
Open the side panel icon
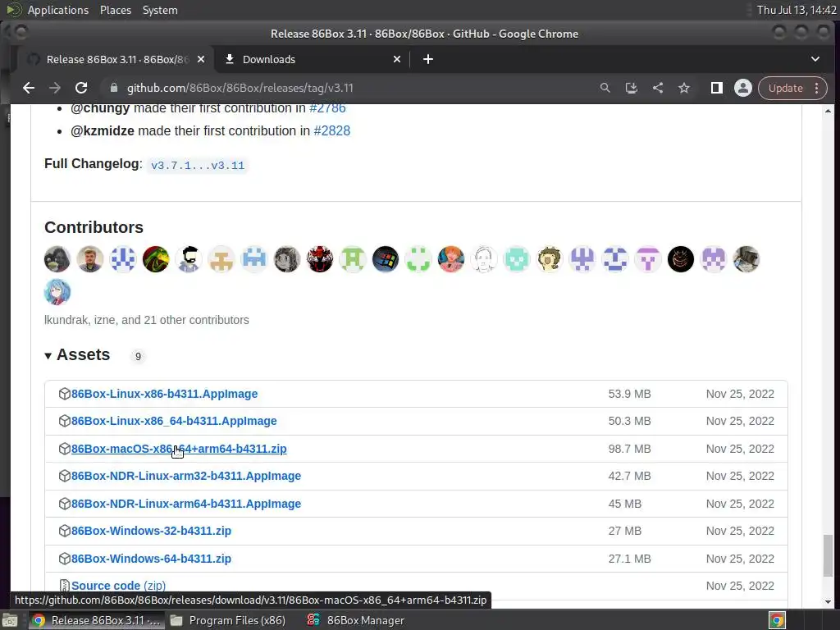(x=717, y=88)
